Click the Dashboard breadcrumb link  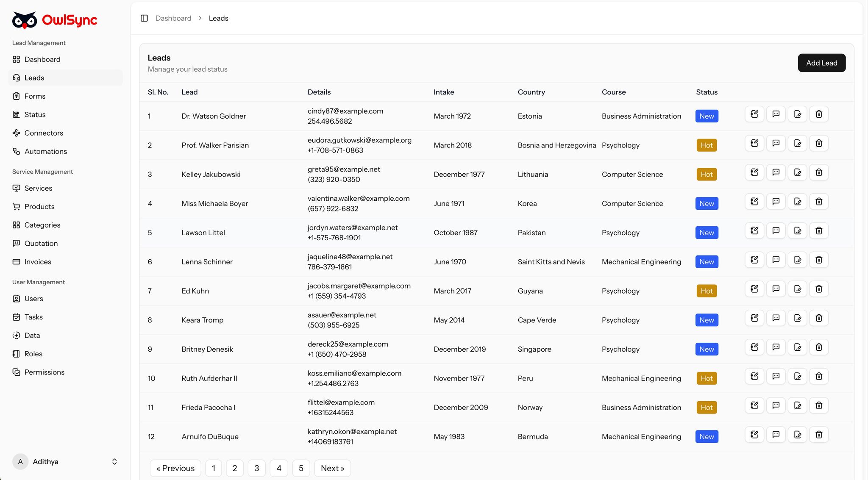click(x=173, y=18)
